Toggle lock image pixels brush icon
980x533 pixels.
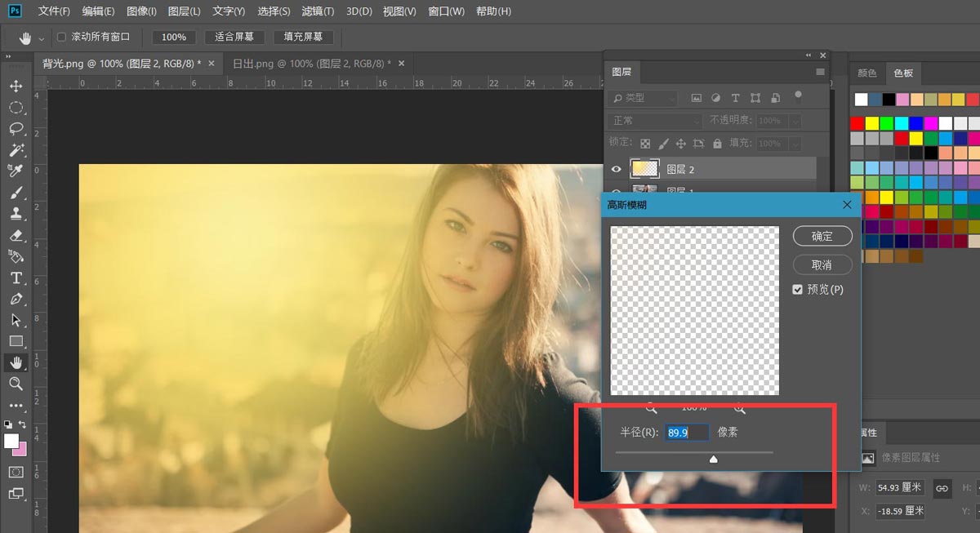pyautogui.click(x=664, y=144)
